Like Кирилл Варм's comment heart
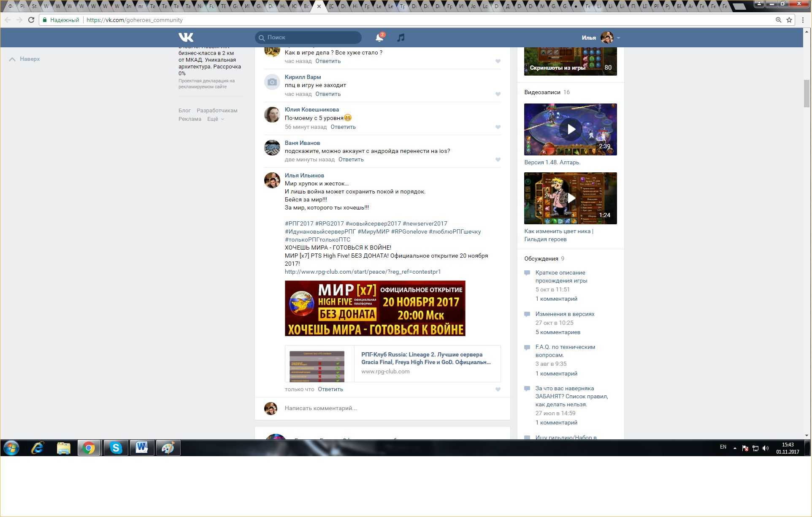The image size is (812, 517). (x=498, y=94)
